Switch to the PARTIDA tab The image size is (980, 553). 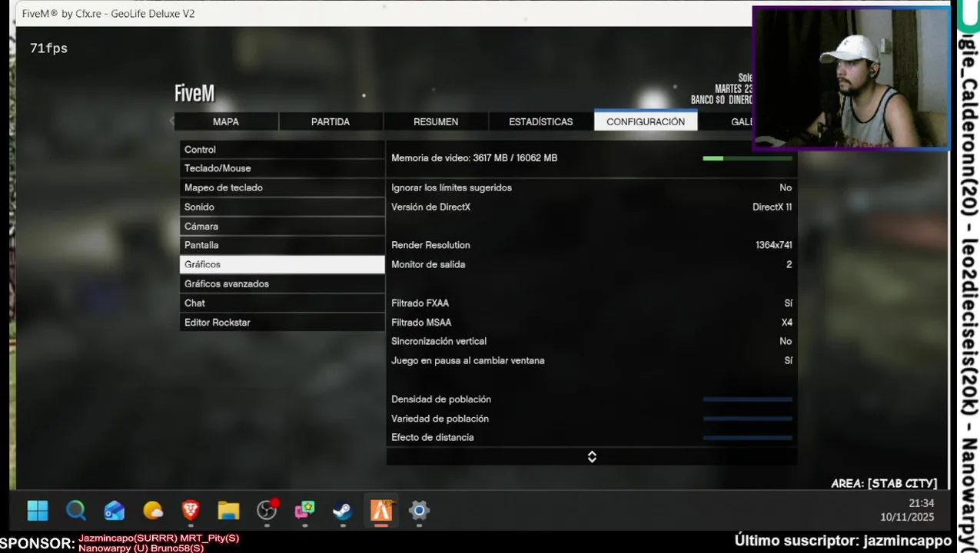(x=331, y=121)
